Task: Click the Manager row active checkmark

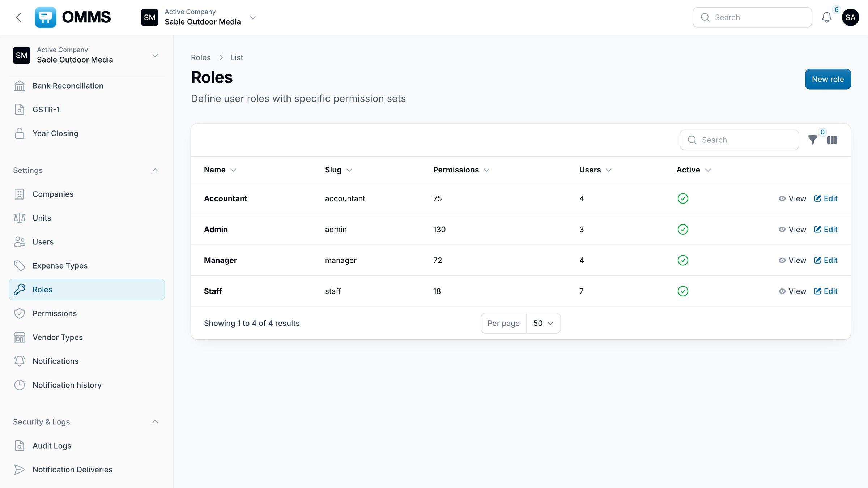Action: [x=682, y=260]
